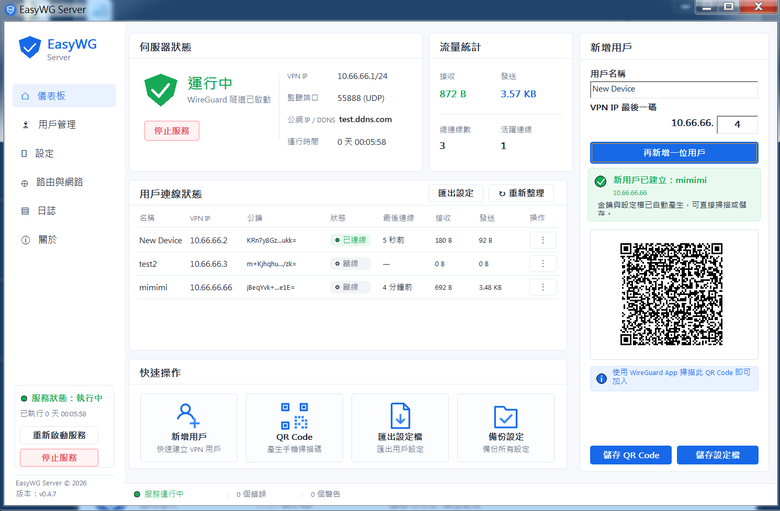Click the 新增用戶 quick action card
Viewport: 780px width, 511px height.
click(x=189, y=428)
